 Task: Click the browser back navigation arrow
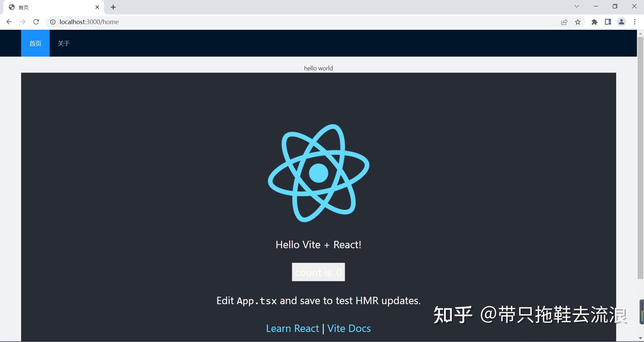[x=9, y=22]
